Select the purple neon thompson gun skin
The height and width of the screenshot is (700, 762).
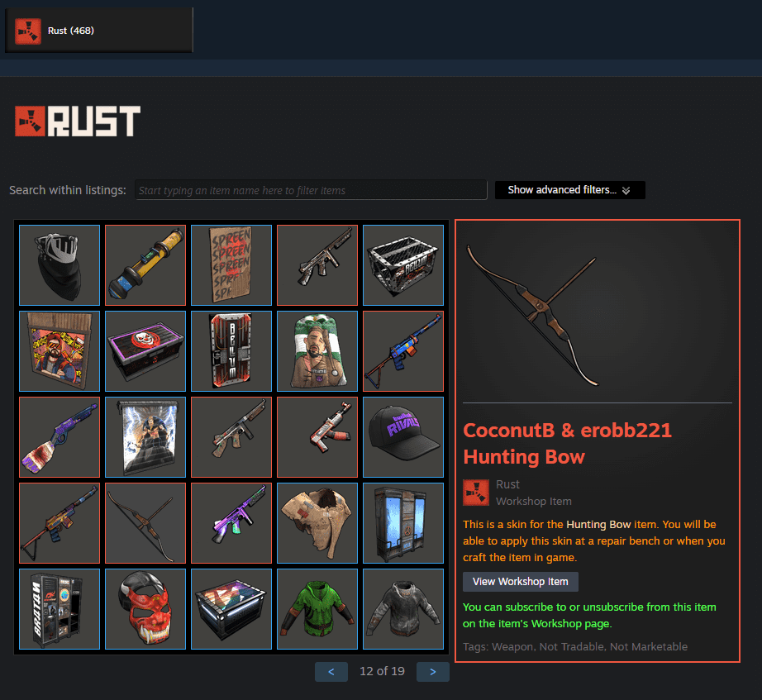231,523
